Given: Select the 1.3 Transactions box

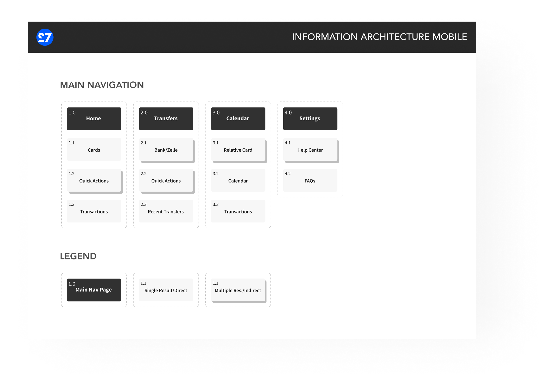Looking at the screenshot, I should click(x=94, y=211).
